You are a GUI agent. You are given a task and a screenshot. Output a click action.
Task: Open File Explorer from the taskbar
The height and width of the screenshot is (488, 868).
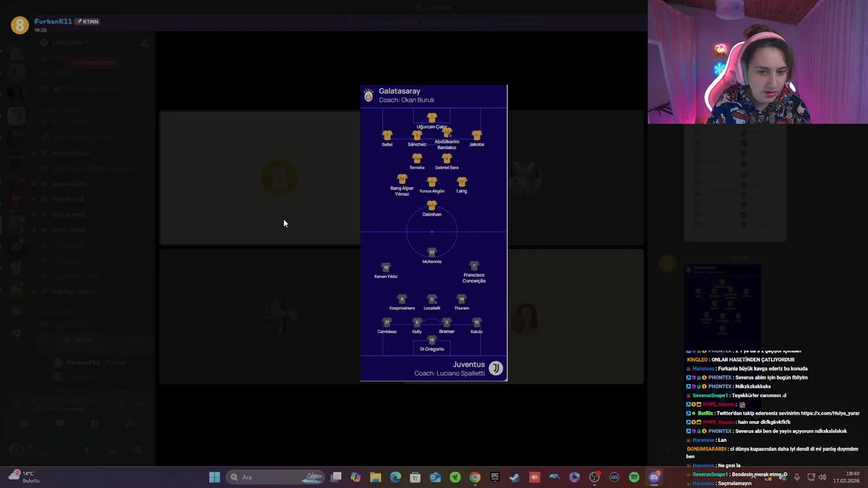tap(376, 477)
